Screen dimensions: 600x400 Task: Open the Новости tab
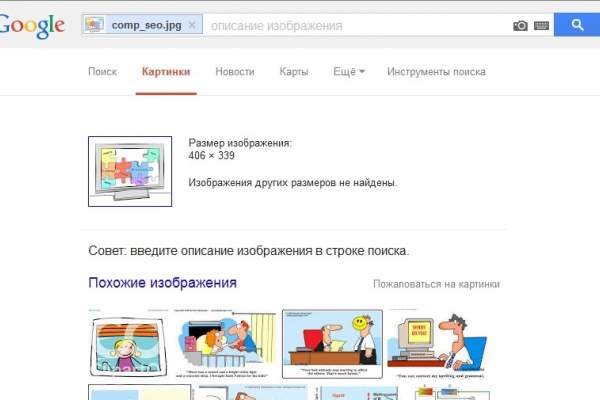(234, 72)
